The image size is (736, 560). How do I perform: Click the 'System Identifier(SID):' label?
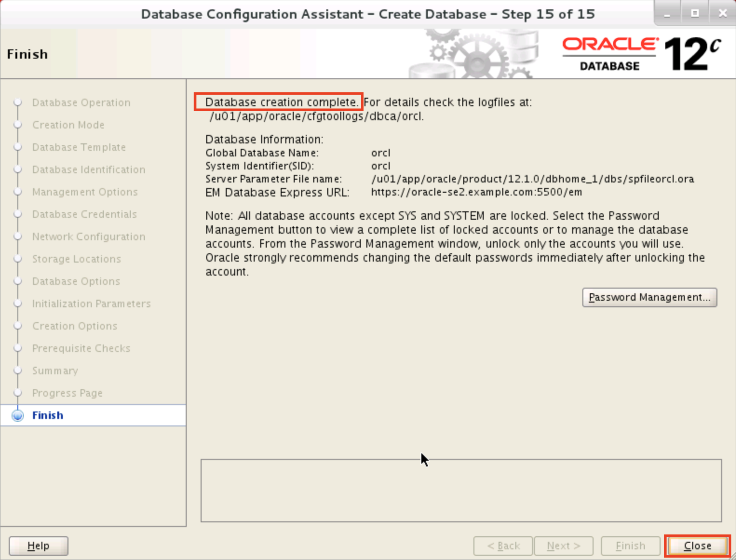260,166
